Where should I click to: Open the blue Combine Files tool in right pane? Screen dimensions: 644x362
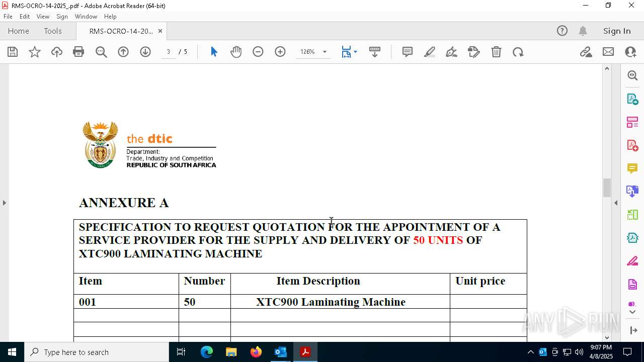[632, 191]
